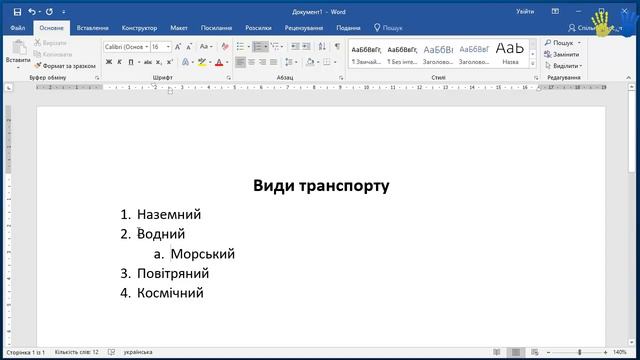Click the text highlight color button
The image size is (640, 360).
[x=202, y=62]
